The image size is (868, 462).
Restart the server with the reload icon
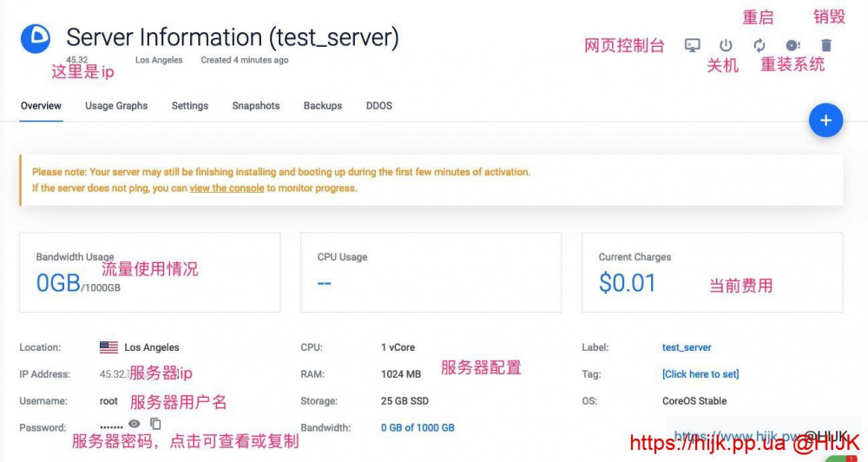point(759,45)
